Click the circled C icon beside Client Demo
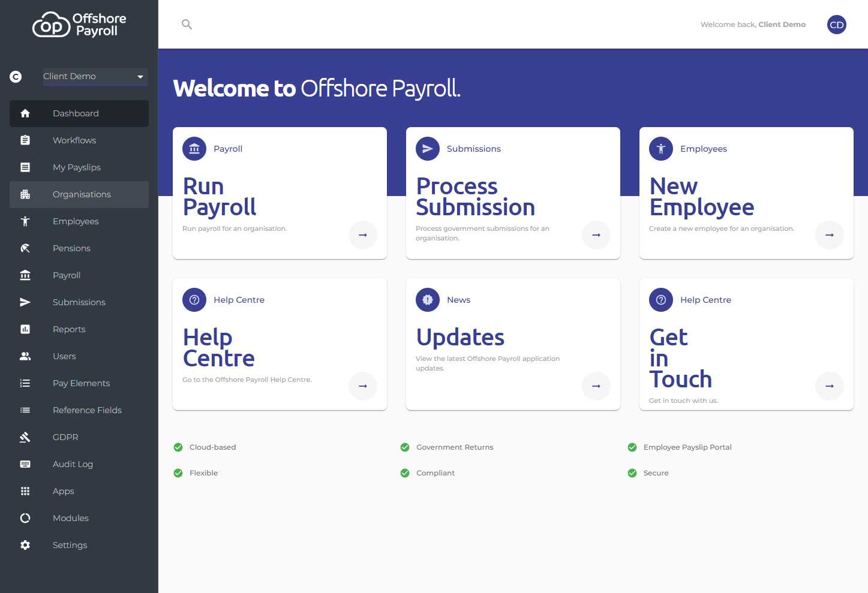This screenshot has width=868, height=593. pos(16,77)
